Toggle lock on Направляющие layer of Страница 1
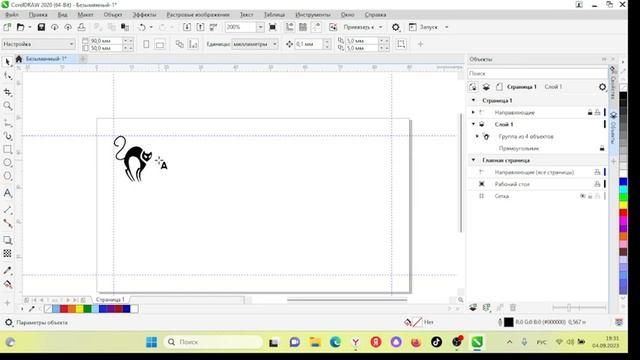 pos(590,112)
